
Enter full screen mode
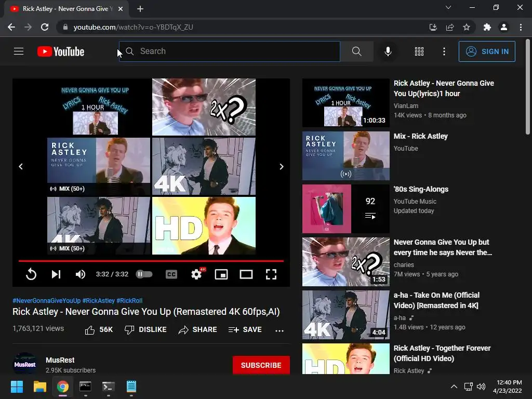coord(271,274)
